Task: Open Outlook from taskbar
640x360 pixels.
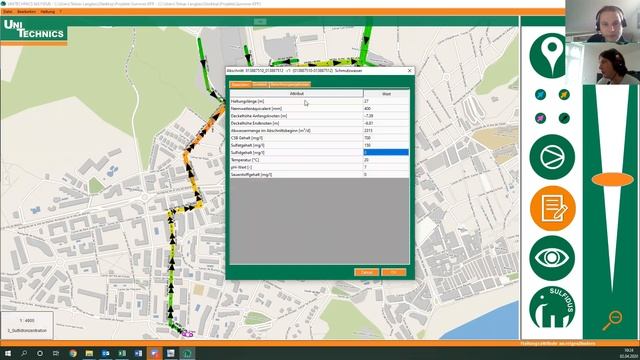Action: pyautogui.click(x=106, y=353)
